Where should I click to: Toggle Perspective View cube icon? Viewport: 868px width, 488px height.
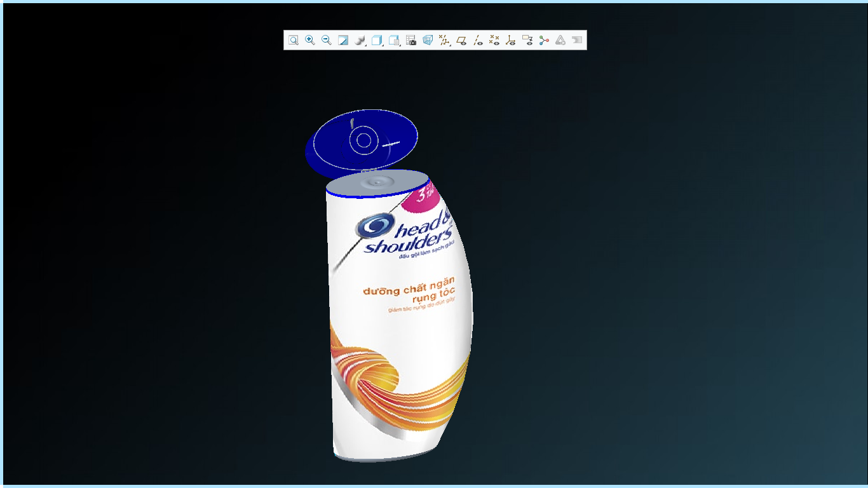[x=428, y=40]
